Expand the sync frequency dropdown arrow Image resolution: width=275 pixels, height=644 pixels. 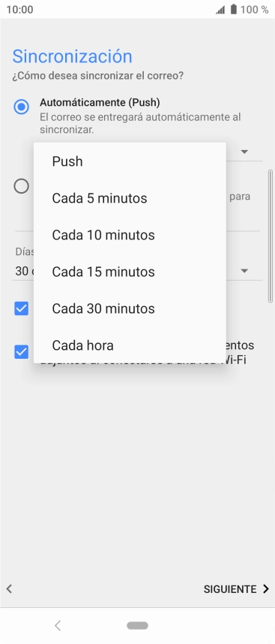click(x=245, y=152)
